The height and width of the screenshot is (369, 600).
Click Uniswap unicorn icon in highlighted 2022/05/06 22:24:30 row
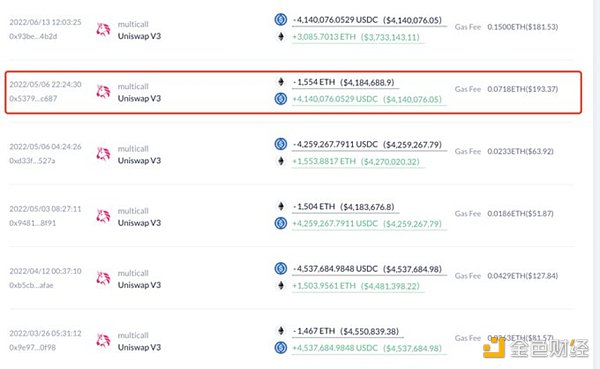(103, 92)
